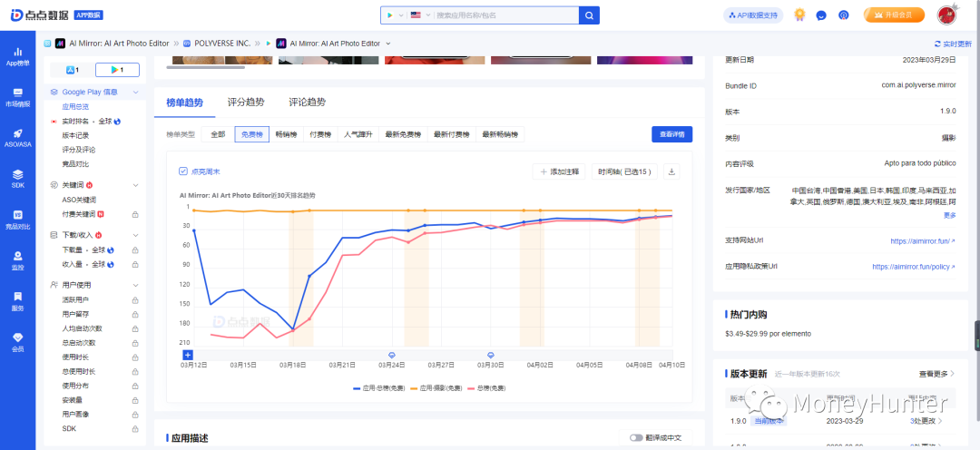Click the lock icon beside 付费关键词
The height and width of the screenshot is (450, 980).
[x=135, y=214]
